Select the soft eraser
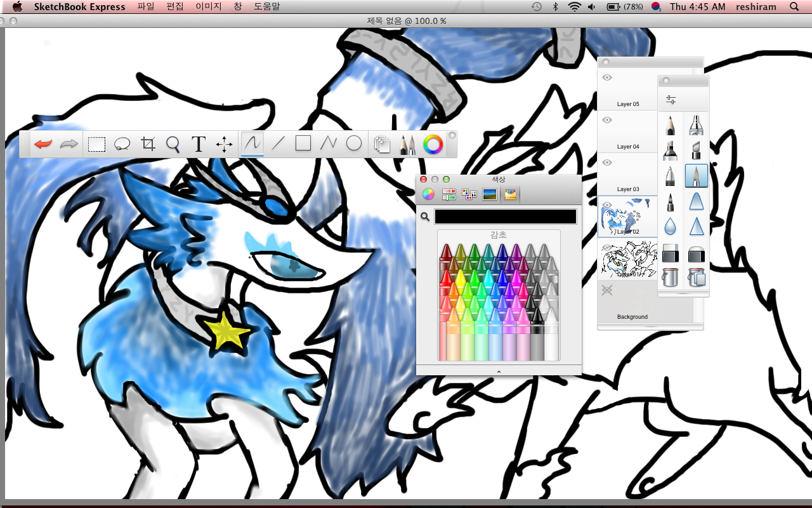The image size is (812, 508). pos(696,254)
